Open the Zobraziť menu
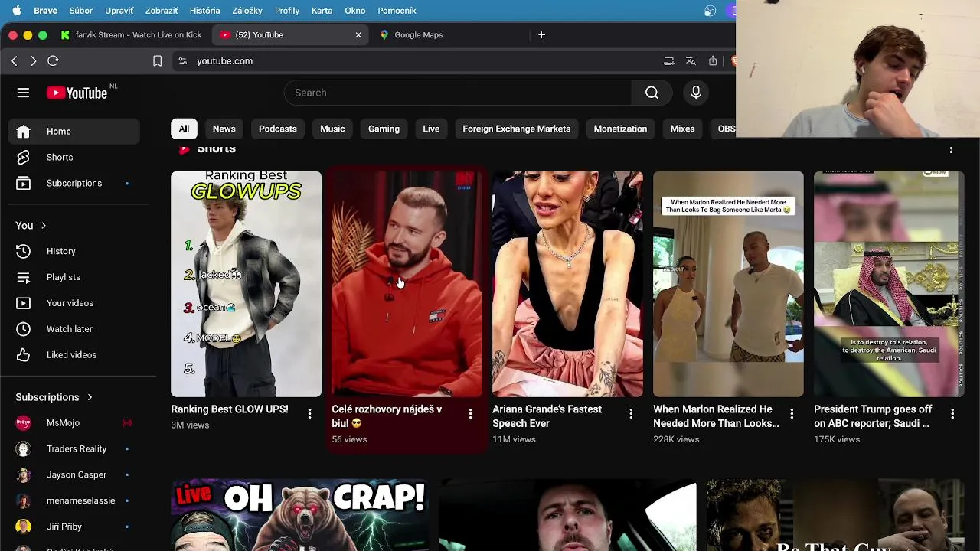The height and width of the screenshot is (551, 980). 162,11
